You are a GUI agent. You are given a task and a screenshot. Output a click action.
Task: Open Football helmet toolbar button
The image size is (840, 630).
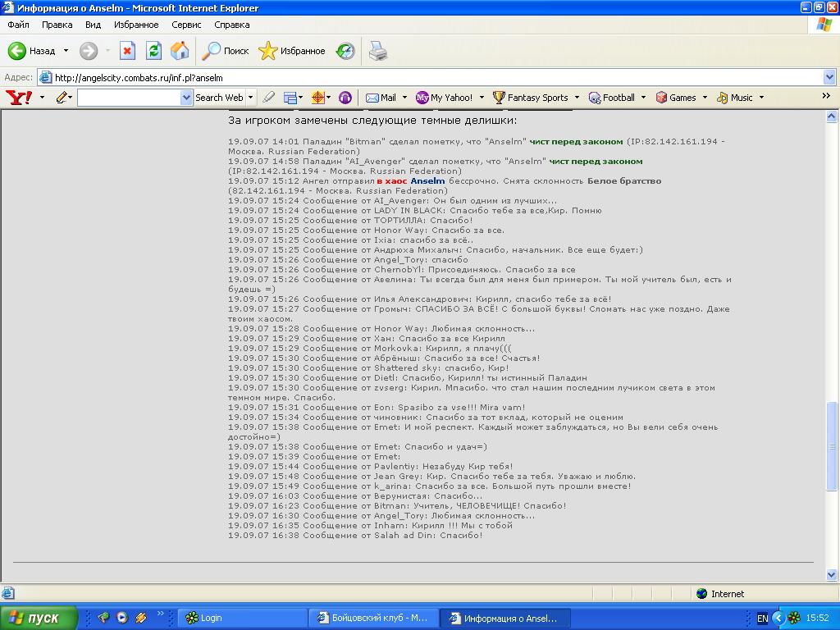click(611, 98)
